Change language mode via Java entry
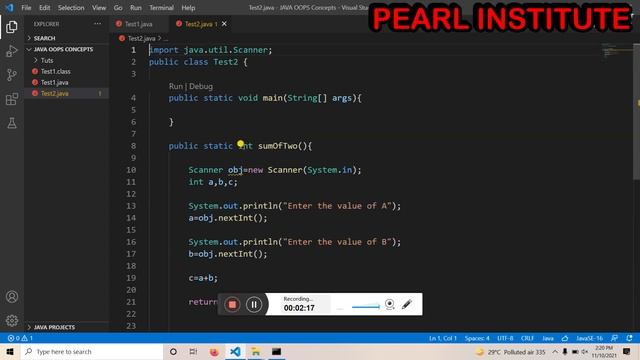640x360 pixels. point(548,338)
